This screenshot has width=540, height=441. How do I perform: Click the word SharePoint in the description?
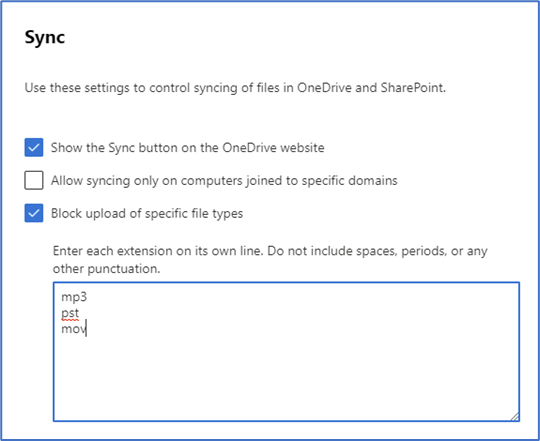click(x=413, y=88)
